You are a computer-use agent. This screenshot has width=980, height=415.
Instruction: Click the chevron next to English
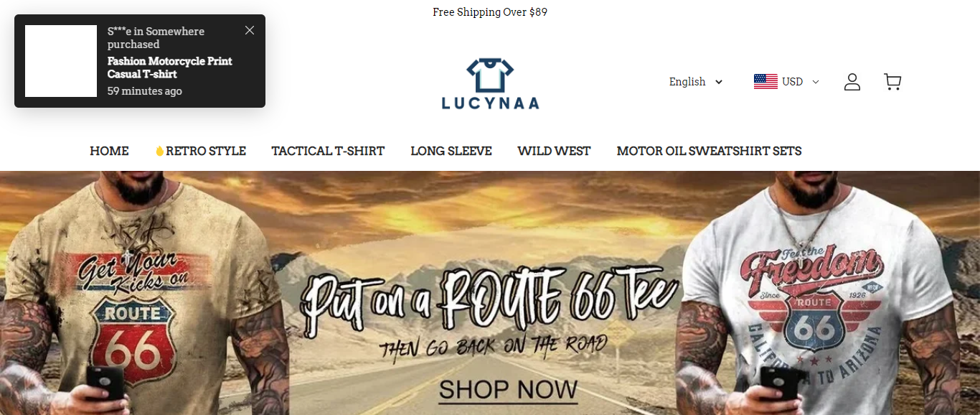(x=719, y=82)
